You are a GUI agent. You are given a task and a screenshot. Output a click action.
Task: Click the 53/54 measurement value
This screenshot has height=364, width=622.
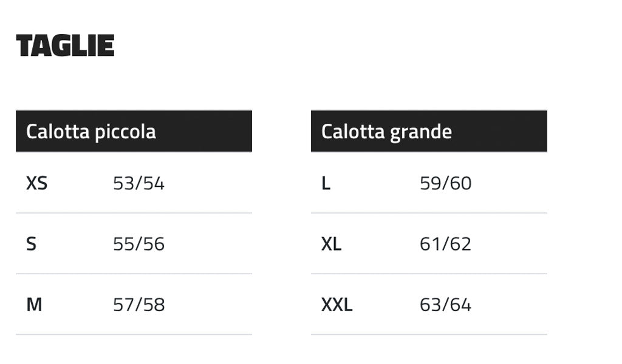(138, 183)
